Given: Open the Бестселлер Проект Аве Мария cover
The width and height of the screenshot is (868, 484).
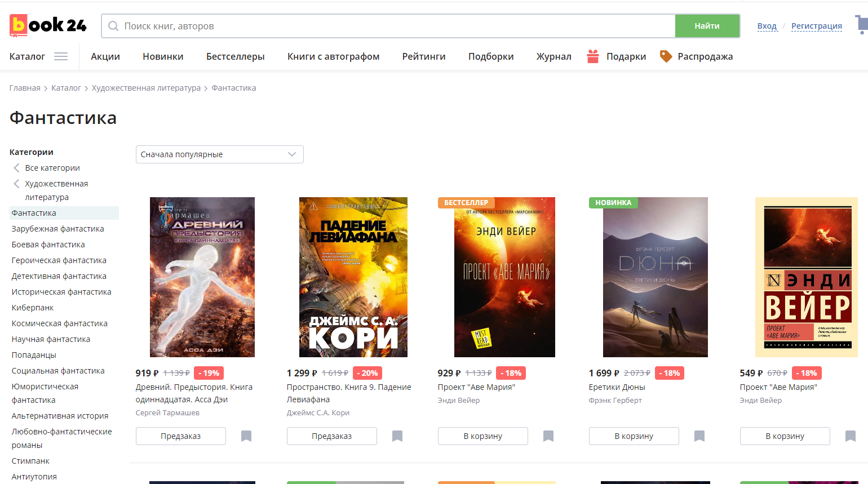Looking at the screenshot, I should pos(504,277).
